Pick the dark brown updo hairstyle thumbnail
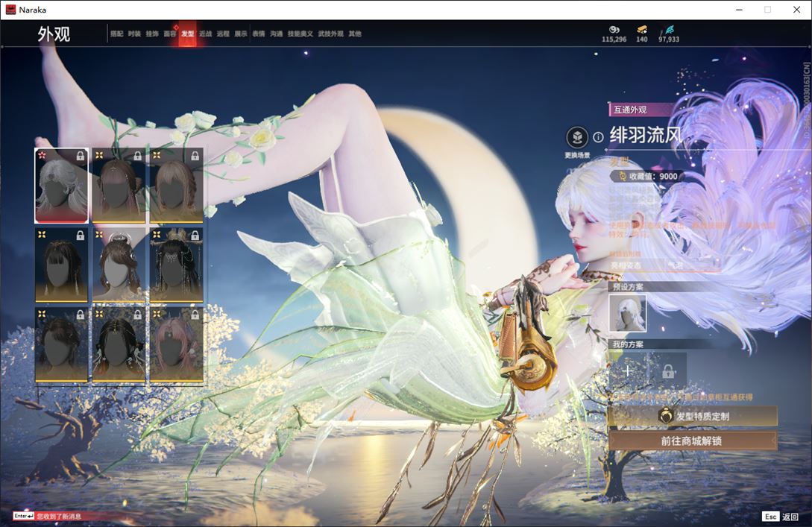The width and height of the screenshot is (812, 527). [62, 345]
